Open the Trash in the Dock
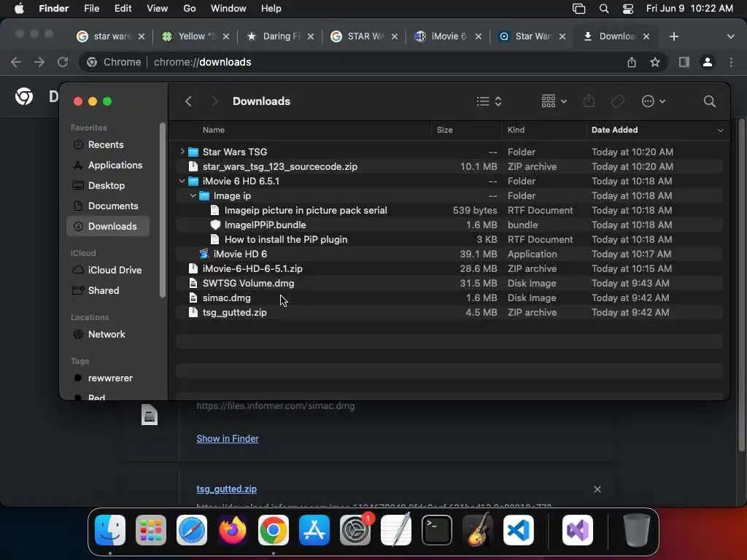The image size is (747, 560). click(637, 530)
